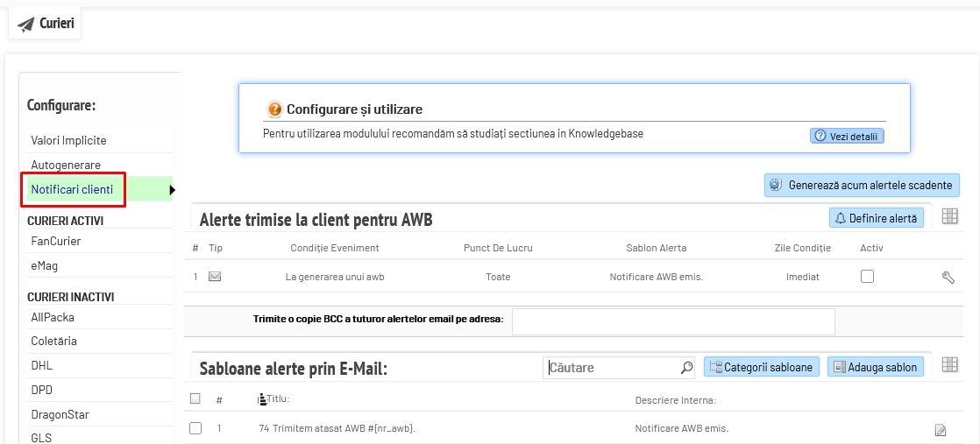Check the box for template row 1

tap(195, 428)
